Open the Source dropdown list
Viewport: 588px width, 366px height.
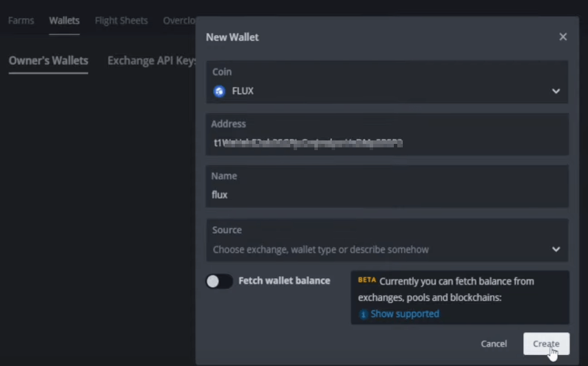(x=387, y=240)
